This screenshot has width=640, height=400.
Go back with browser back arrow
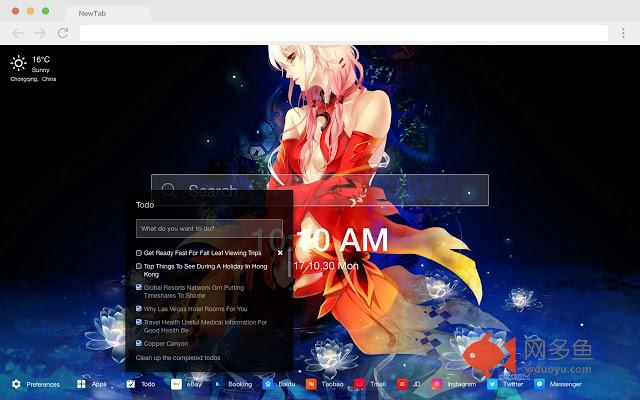pyautogui.click(x=18, y=33)
